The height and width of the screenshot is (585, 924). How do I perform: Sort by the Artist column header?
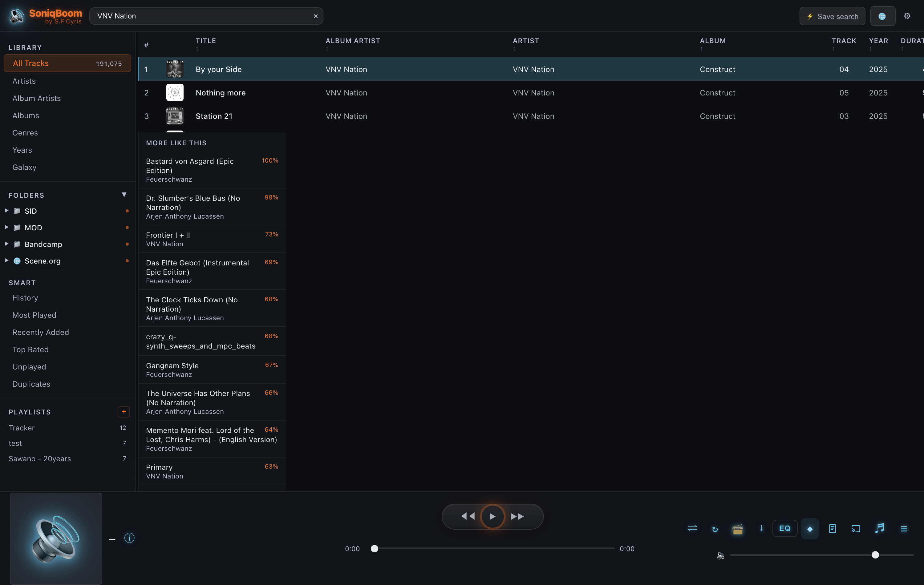pos(526,41)
